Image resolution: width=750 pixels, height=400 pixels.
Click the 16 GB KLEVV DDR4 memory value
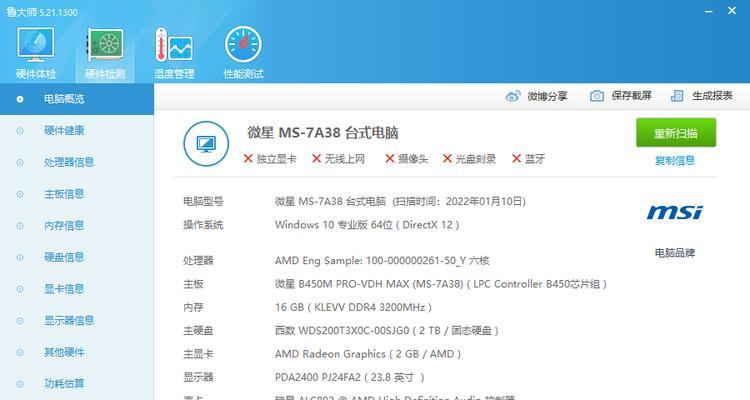tap(353, 307)
